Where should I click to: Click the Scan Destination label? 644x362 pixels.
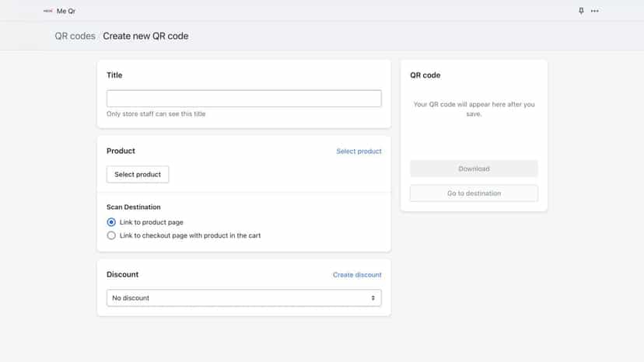click(134, 207)
